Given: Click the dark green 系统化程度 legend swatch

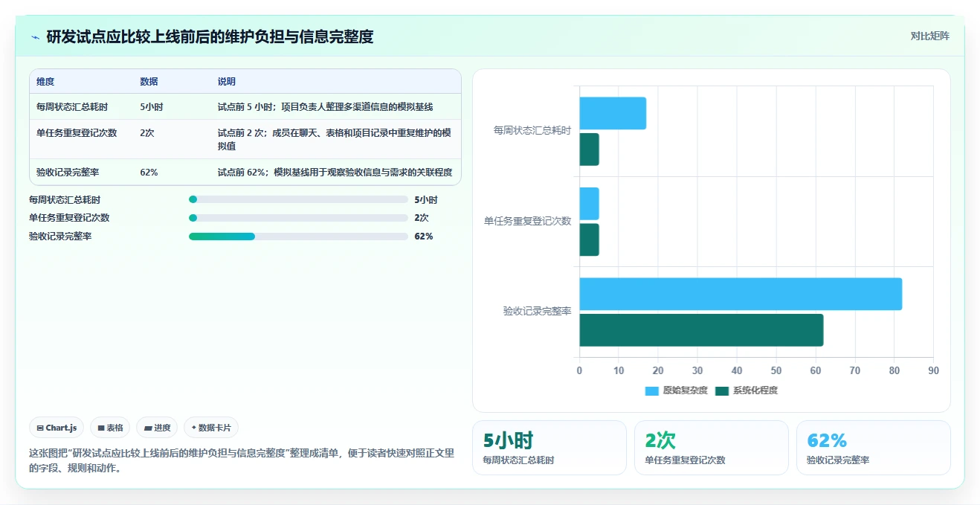Looking at the screenshot, I should pos(721,390).
